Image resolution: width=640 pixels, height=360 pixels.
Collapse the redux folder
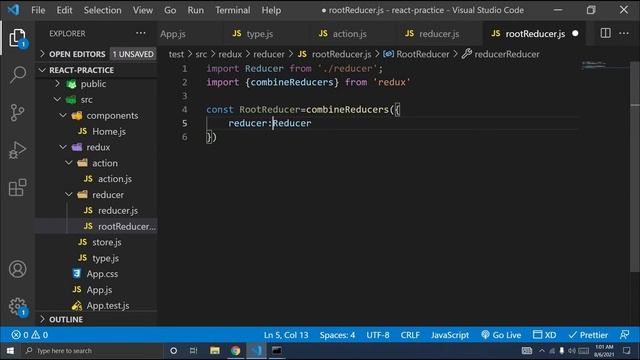[98, 147]
